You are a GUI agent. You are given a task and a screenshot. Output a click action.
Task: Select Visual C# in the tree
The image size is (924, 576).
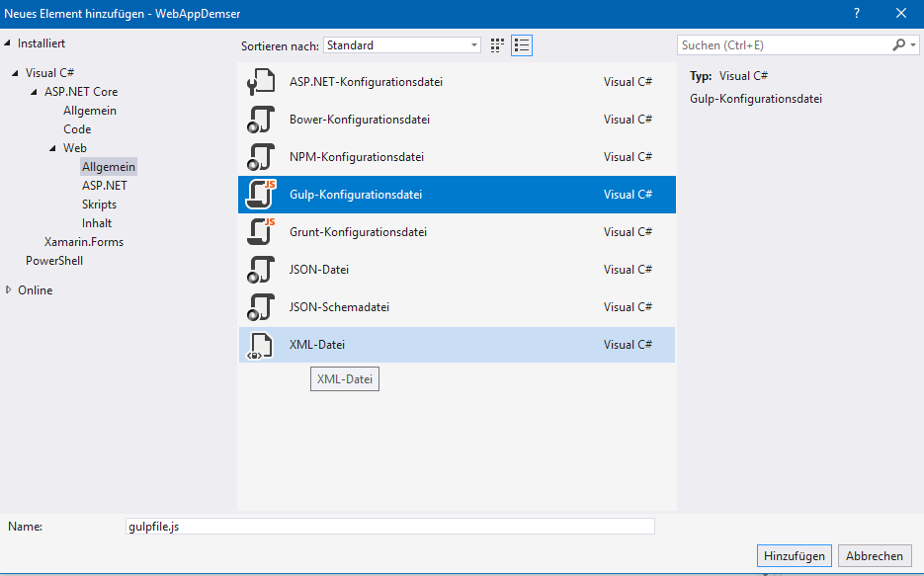49,73
